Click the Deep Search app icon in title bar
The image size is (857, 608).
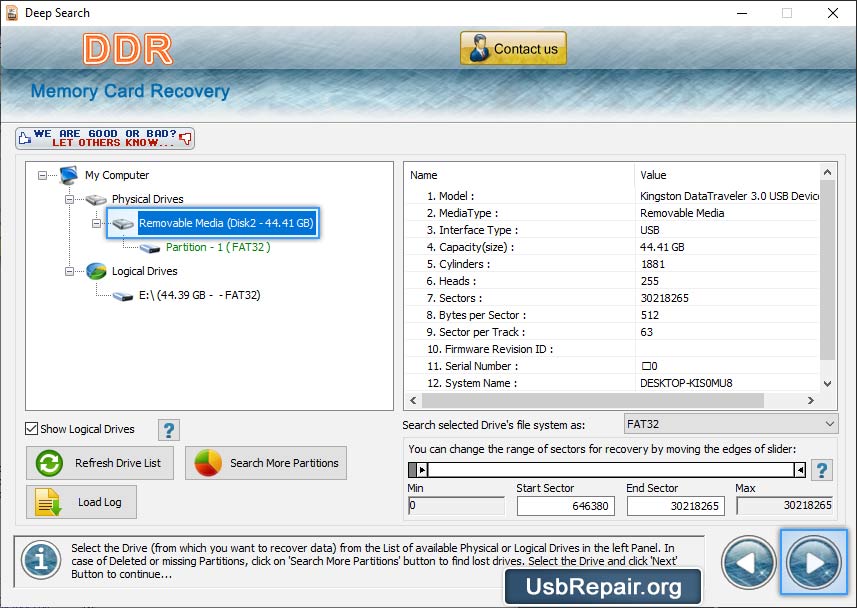(11, 13)
